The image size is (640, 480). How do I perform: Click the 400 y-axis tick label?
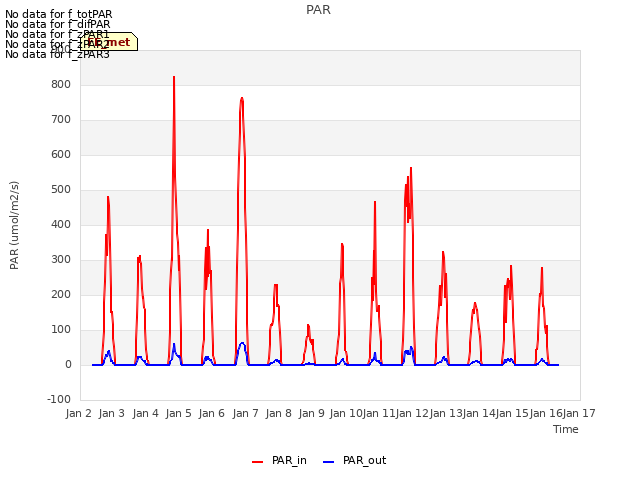click(61, 224)
